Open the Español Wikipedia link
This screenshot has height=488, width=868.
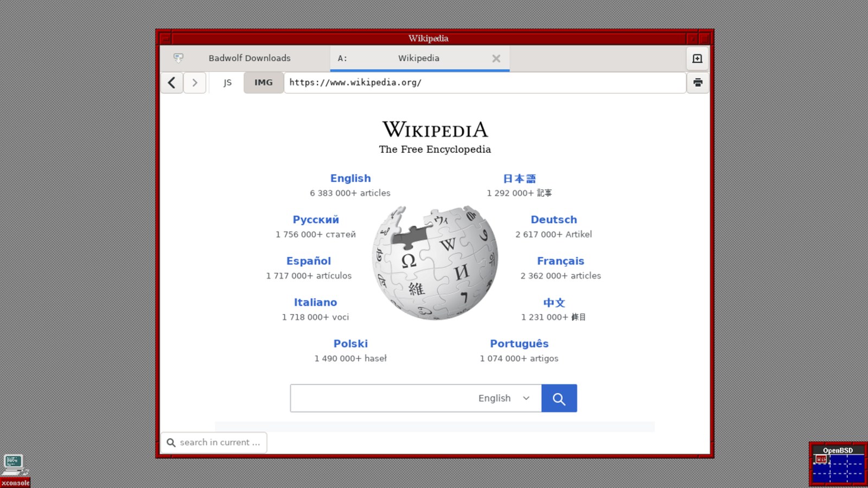click(309, 261)
